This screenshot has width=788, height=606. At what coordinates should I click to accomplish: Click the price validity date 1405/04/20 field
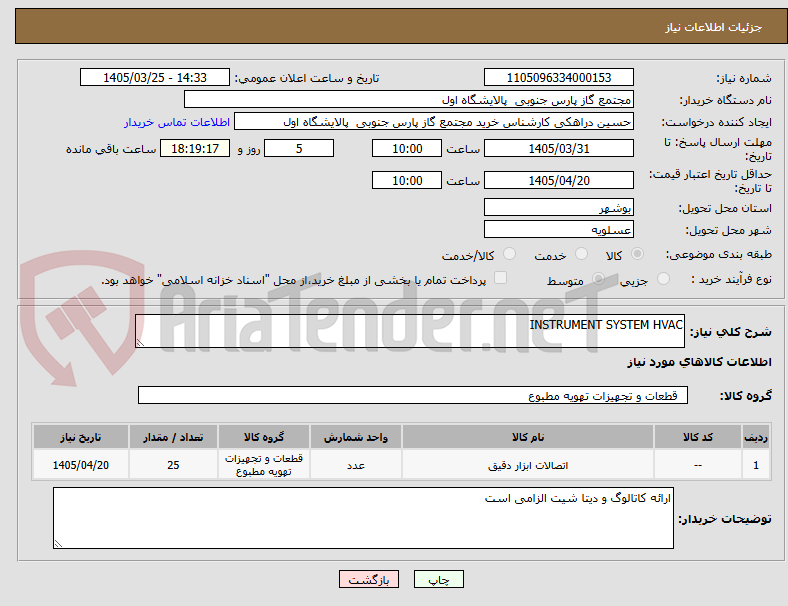pyautogui.click(x=558, y=180)
